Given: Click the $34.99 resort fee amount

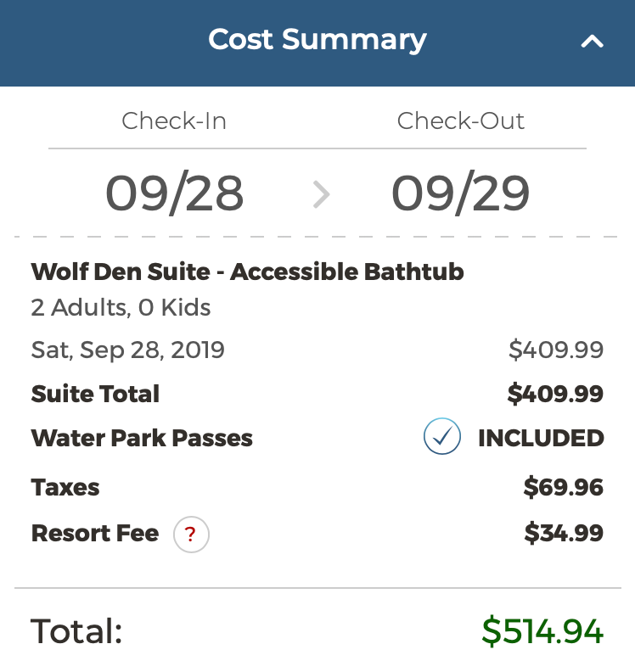Looking at the screenshot, I should [563, 534].
